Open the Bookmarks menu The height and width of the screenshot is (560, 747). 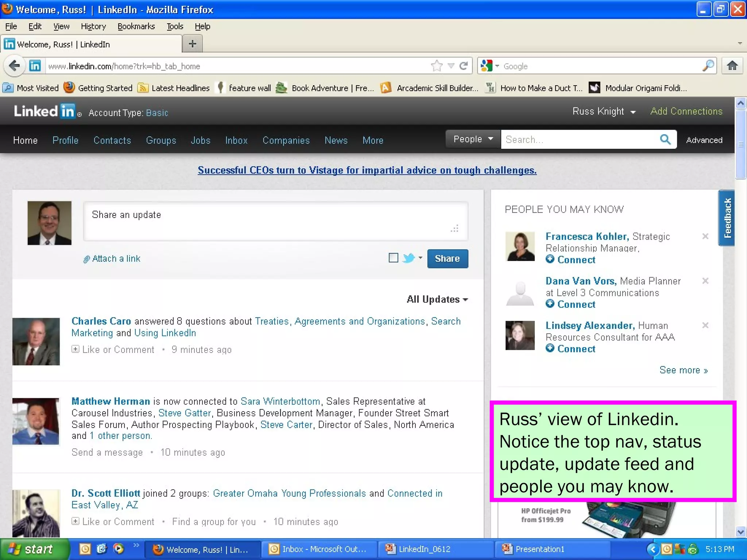136,26
